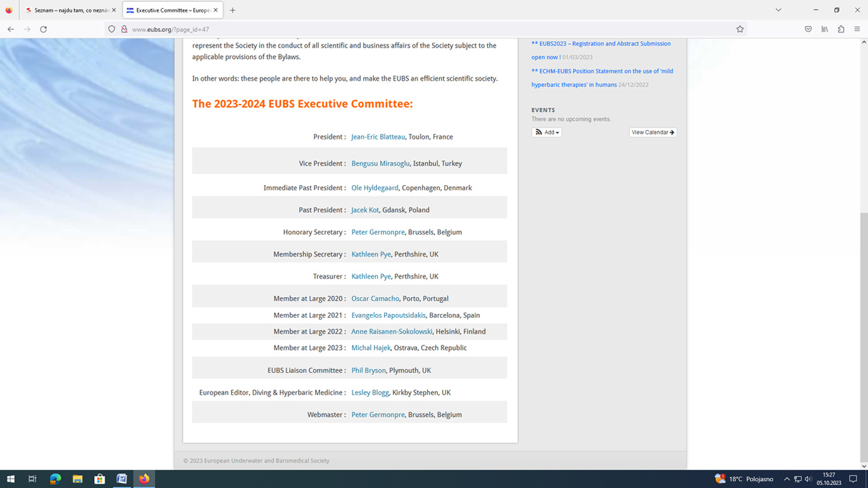Open Oscar Camacho link

(375, 299)
